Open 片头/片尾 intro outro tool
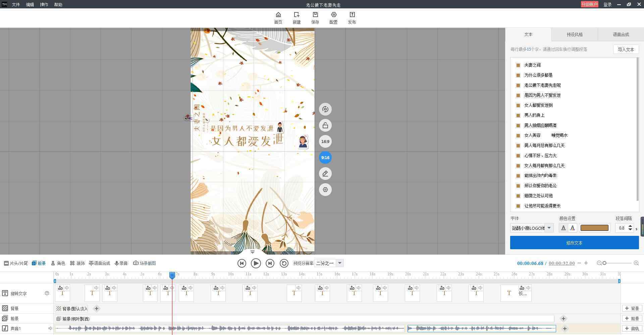644x335 pixels. coord(16,263)
